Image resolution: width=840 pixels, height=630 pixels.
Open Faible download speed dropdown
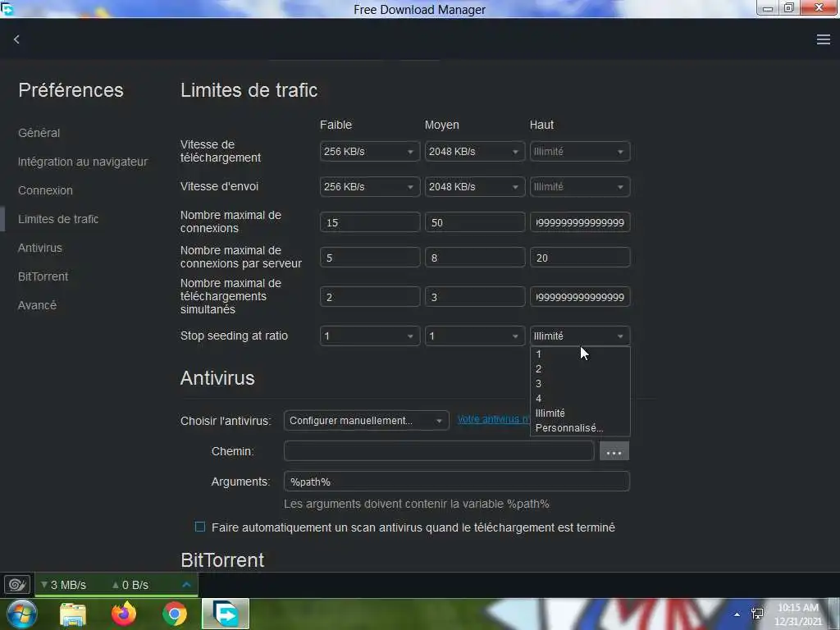[370, 152]
